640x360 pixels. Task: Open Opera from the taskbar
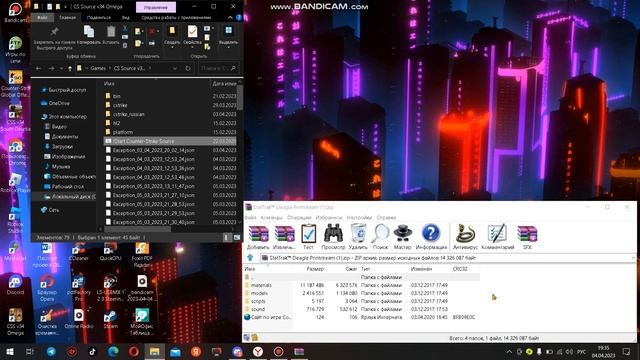[x=134, y=351]
